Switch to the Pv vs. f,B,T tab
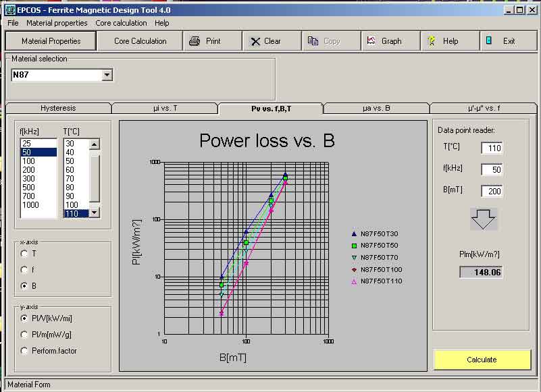Image resolution: width=541 pixels, height=392 pixels. pyautogui.click(x=272, y=108)
